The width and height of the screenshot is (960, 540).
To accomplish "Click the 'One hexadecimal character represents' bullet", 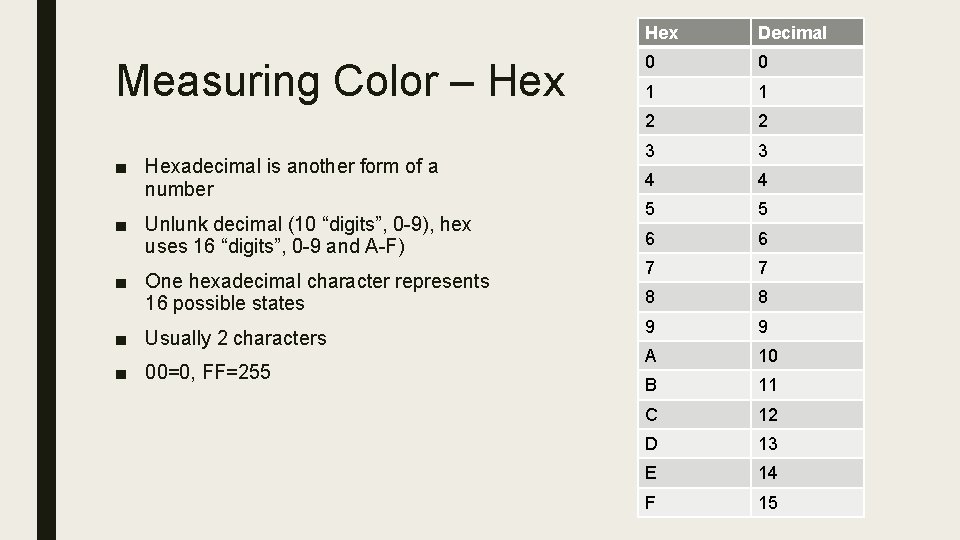I will point(317,292).
